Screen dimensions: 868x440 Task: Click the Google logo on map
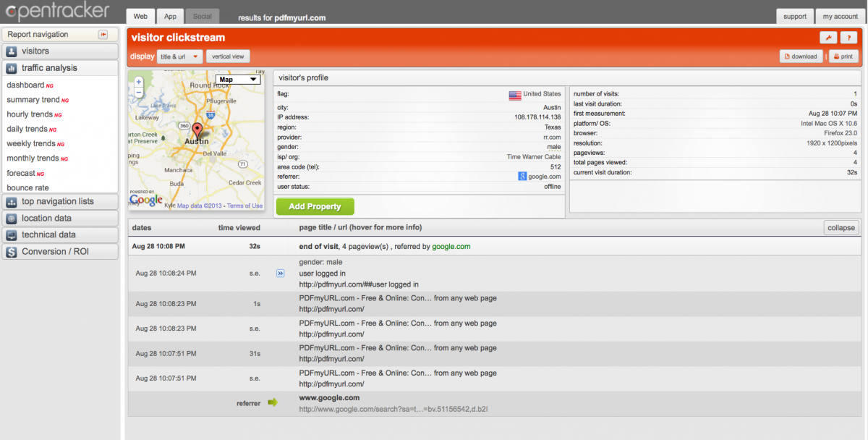point(146,200)
